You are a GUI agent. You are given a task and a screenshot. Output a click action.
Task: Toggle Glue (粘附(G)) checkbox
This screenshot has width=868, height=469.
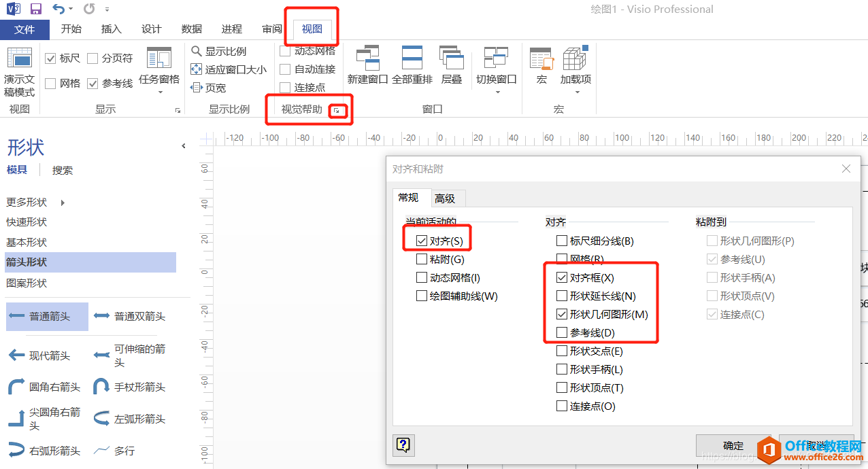point(422,259)
